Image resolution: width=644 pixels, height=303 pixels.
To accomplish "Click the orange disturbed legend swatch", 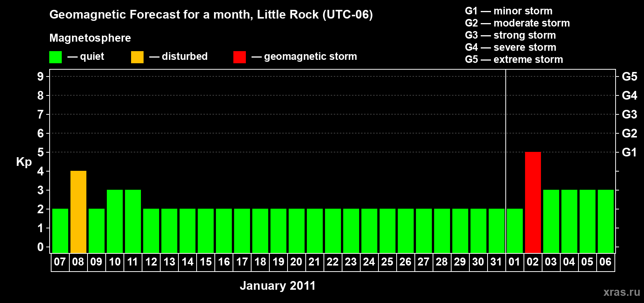I will pos(137,57).
